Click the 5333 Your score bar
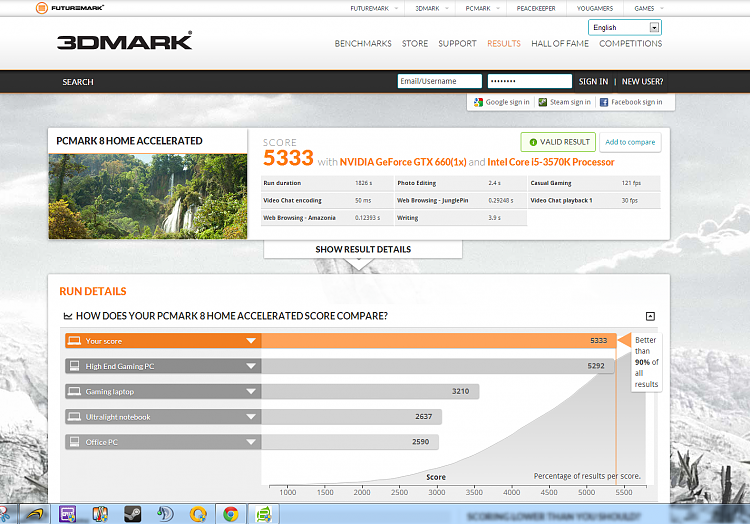Screen dimensions: 750x524 pos(439,341)
